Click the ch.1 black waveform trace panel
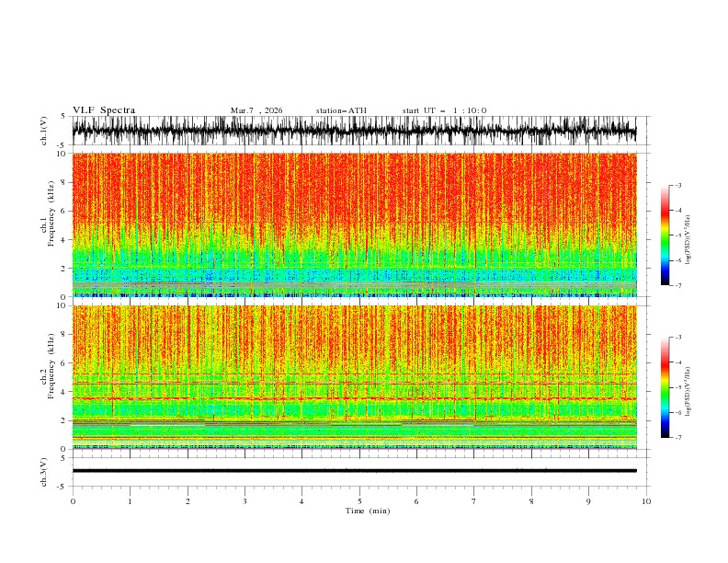This screenshot has width=728, height=563. [x=354, y=131]
